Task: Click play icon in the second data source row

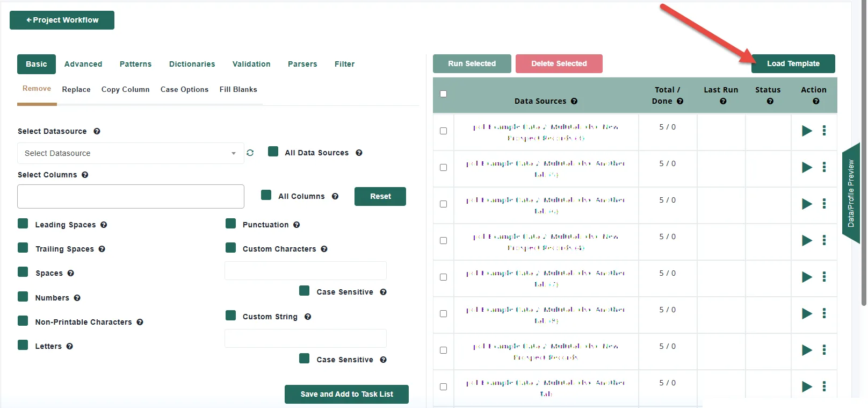Action: point(807,167)
